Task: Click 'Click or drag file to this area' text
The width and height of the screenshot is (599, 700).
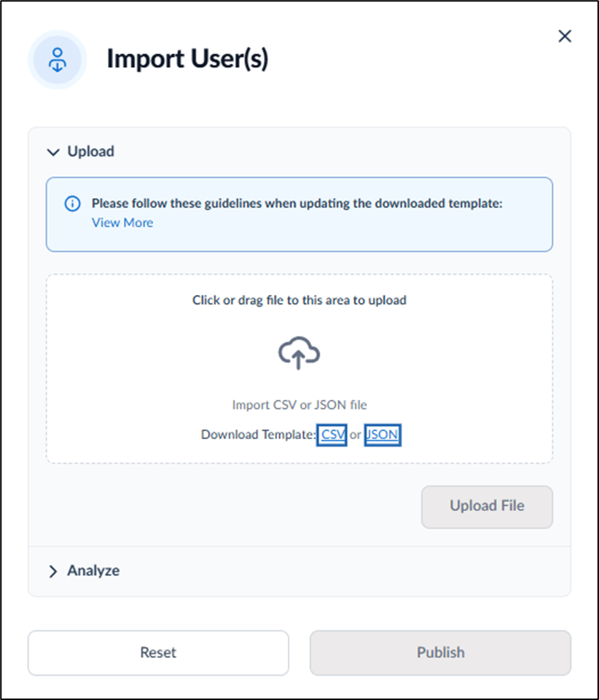Action: click(x=299, y=300)
